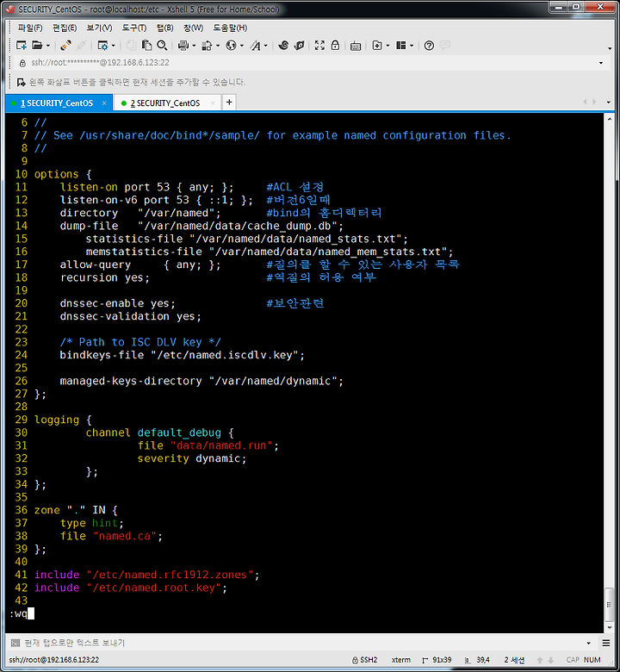The image size is (620, 672).
Task: Open the tab list dropdown arrow
Action: click(609, 103)
